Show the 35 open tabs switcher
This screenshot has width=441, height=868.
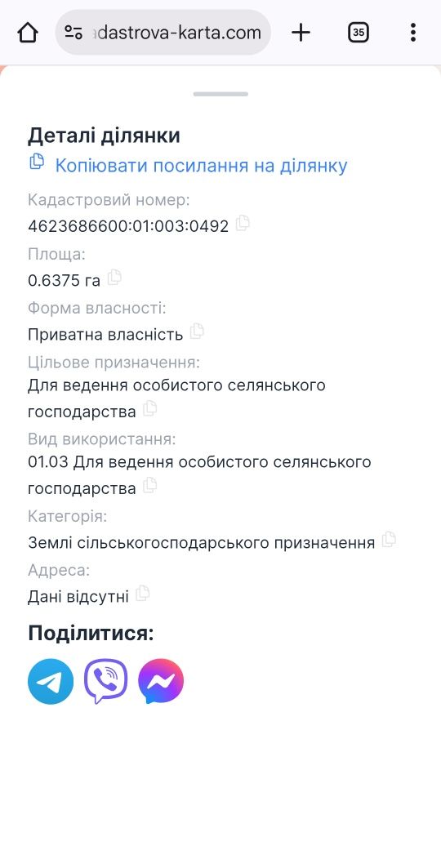[359, 33]
